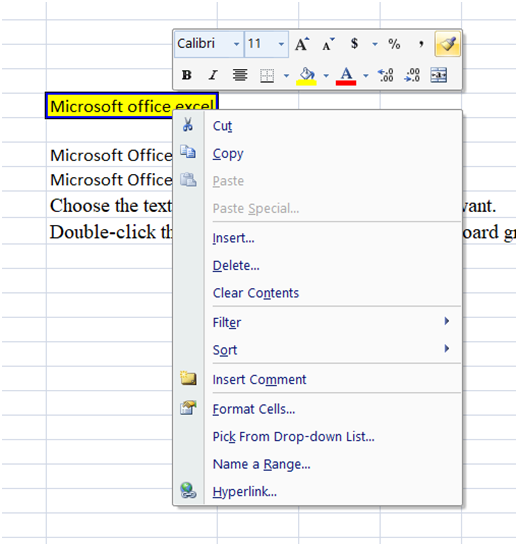Activate the Format Painter brush

[x=447, y=44]
